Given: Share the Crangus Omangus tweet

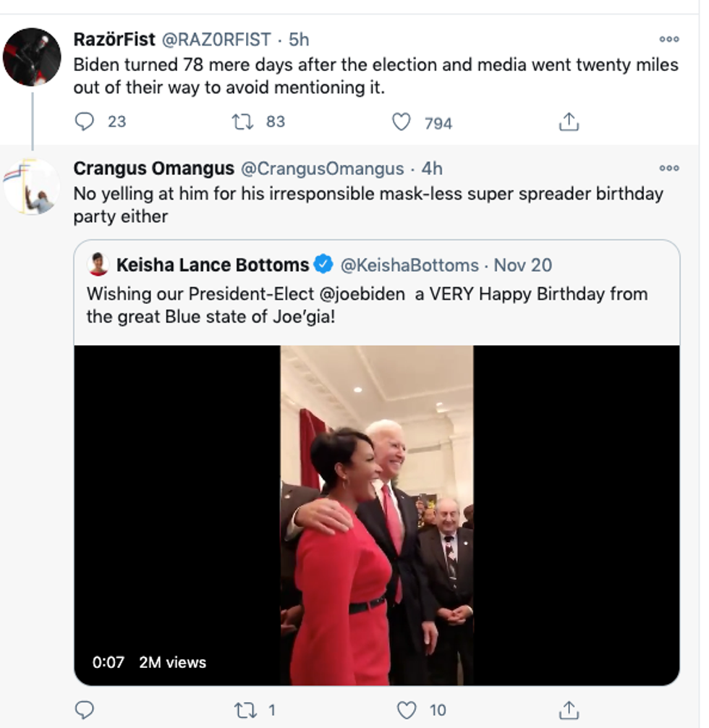Looking at the screenshot, I should tap(569, 709).
